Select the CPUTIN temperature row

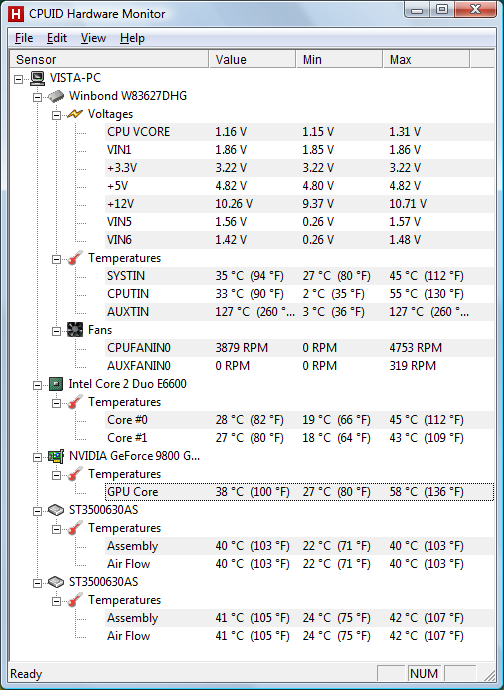coord(299,294)
